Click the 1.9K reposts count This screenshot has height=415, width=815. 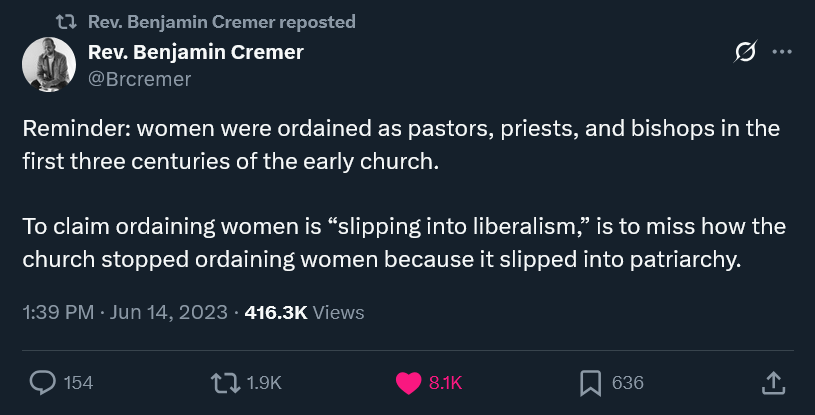264,383
